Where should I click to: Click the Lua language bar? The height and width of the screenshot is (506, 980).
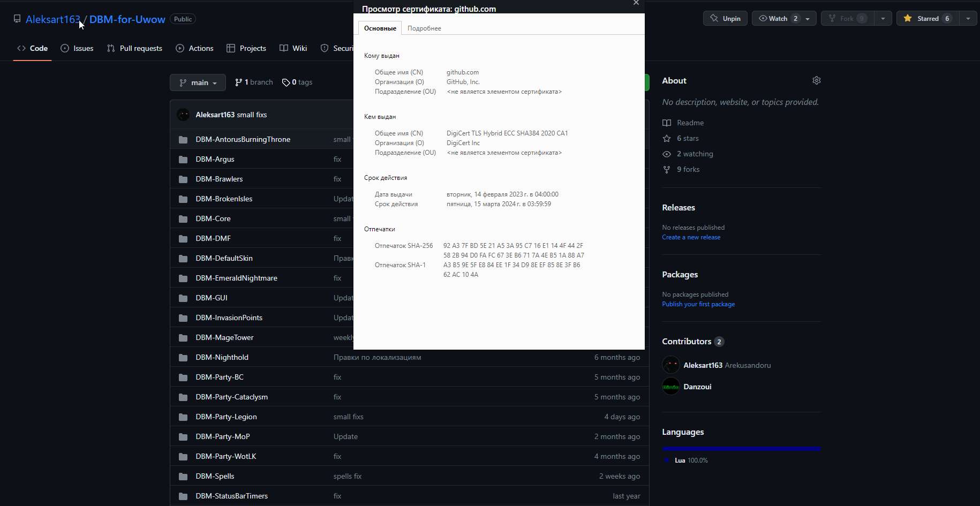pyautogui.click(x=741, y=448)
